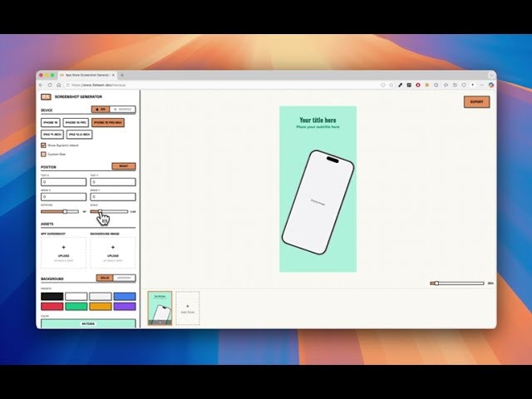Pick the light gray preset color
The width and height of the screenshot is (532, 399).
101,297
